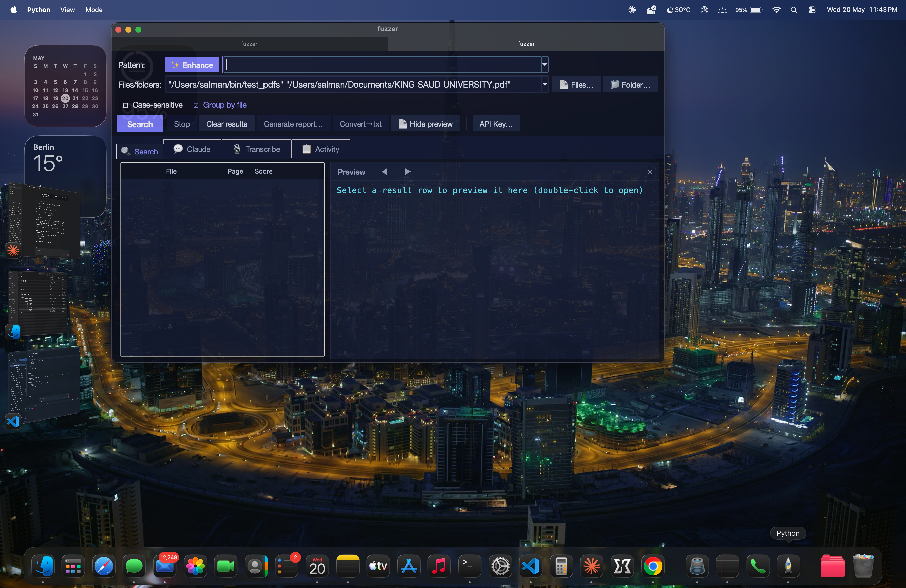Start the search with the Search button

(140, 124)
